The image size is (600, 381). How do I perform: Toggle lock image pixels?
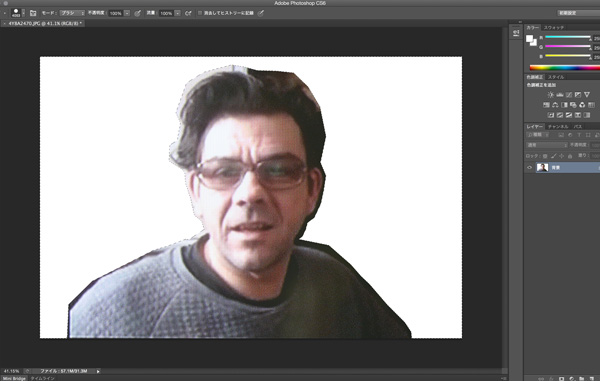[553, 156]
